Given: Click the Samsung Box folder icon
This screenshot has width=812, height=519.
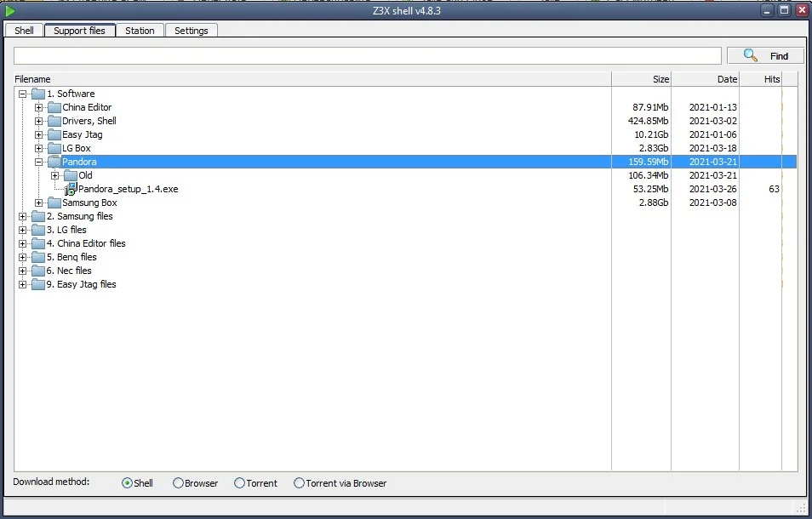Looking at the screenshot, I should tap(54, 202).
